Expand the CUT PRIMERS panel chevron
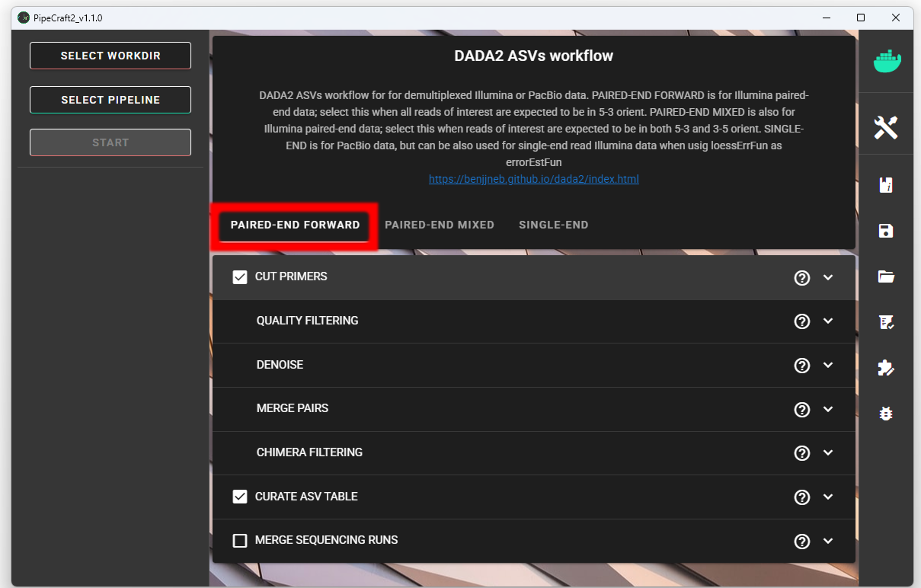This screenshot has width=921, height=588. coord(828,277)
